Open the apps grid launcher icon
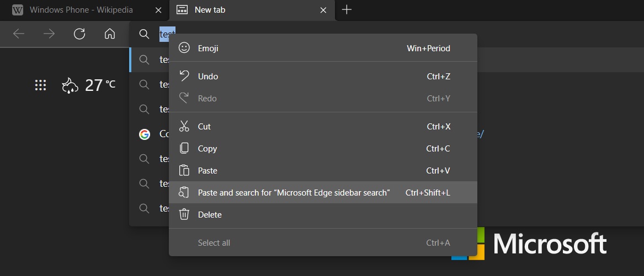Image resolution: width=644 pixels, height=276 pixels. [x=40, y=85]
